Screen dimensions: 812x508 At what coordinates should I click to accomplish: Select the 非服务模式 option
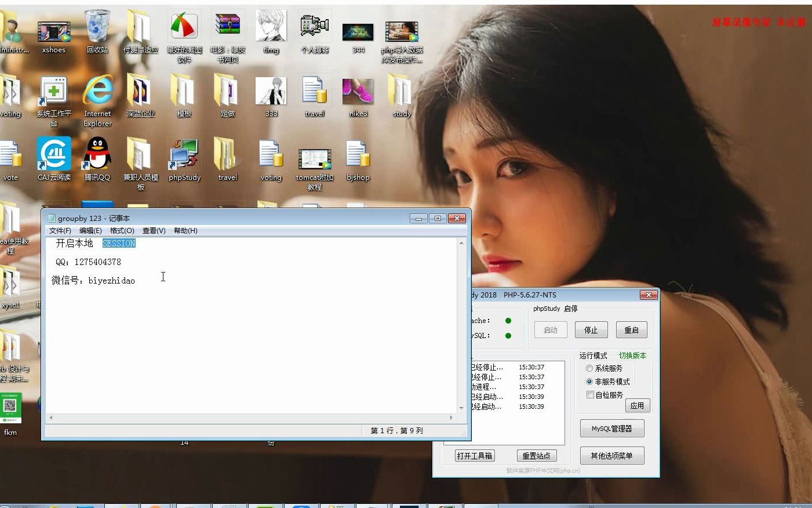[x=589, y=382]
